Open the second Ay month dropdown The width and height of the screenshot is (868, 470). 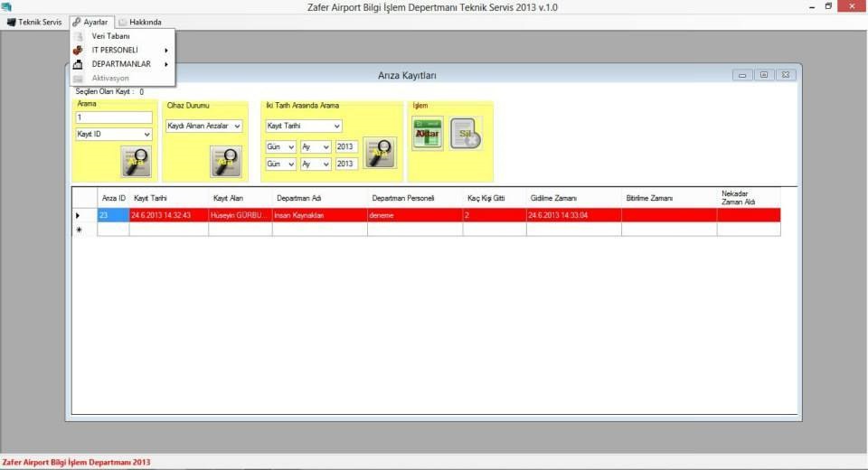(316, 164)
